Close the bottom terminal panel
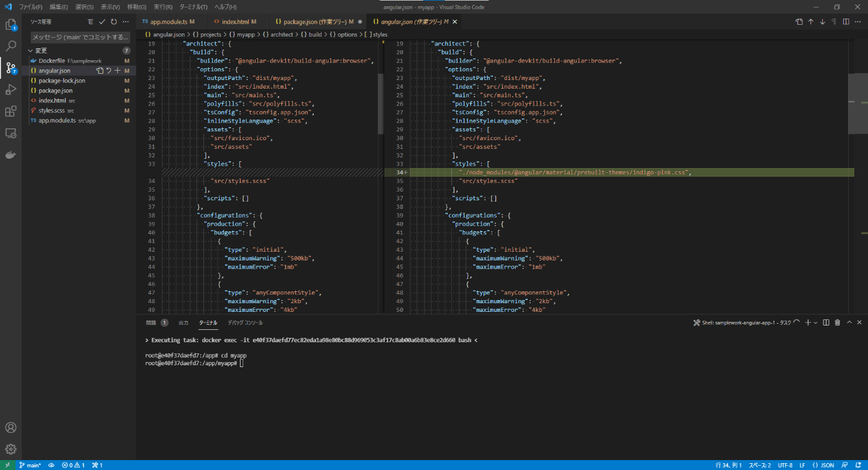Image resolution: width=868 pixels, height=470 pixels. coord(859,322)
